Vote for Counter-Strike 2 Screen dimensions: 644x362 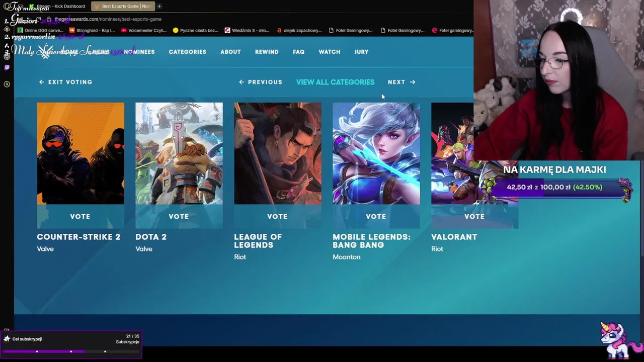[x=80, y=216]
